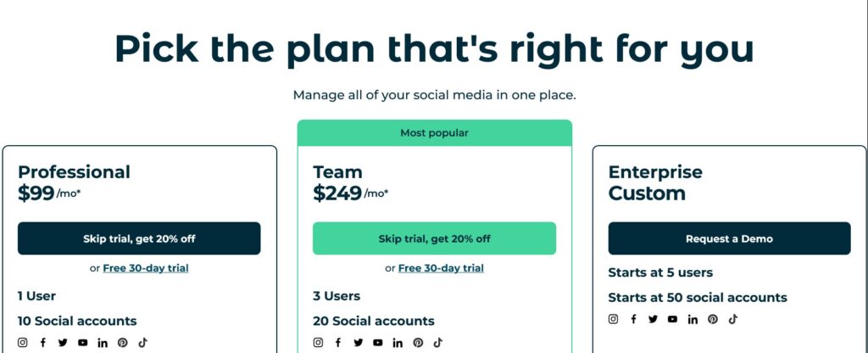Click the Most popular banner
868x353 pixels.
point(435,133)
